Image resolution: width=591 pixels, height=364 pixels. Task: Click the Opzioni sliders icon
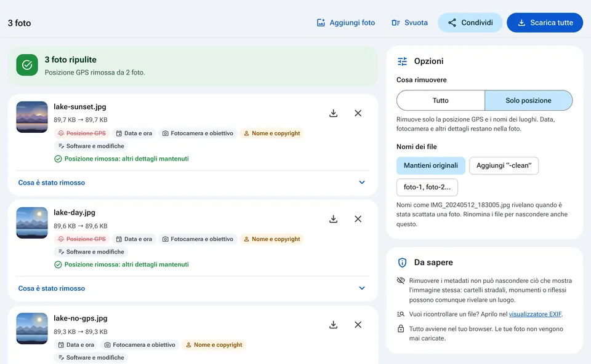pos(402,61)
